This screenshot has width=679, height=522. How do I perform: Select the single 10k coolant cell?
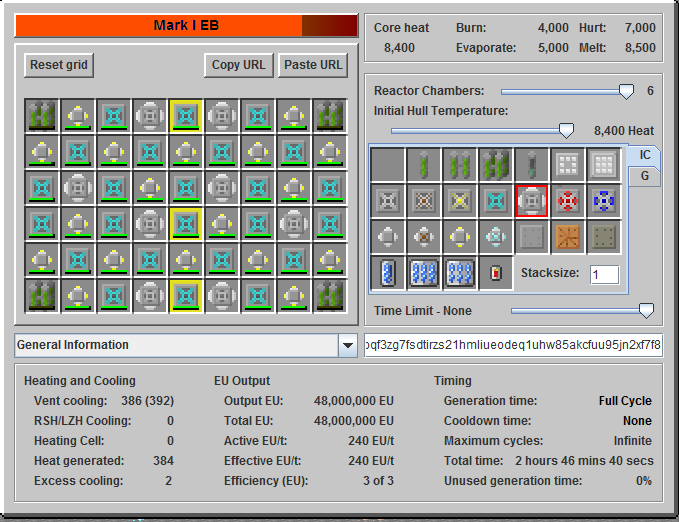click(x=387, y=274)
